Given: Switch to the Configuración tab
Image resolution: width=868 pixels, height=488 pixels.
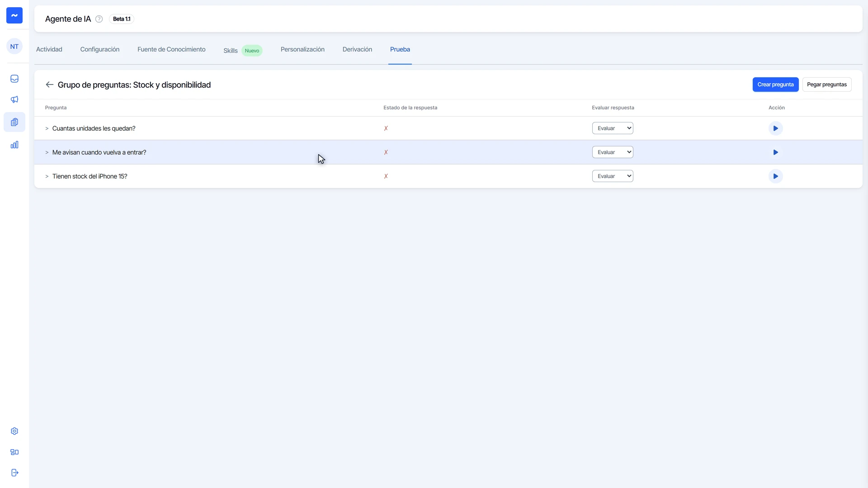Looking at the screenshot, I should click(100, 49).
